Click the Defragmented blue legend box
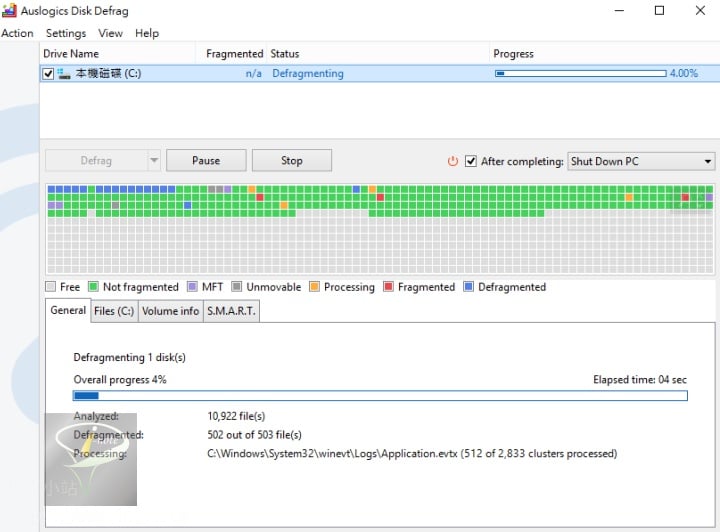This screenshot has height=532, width=720. point(468,287)
